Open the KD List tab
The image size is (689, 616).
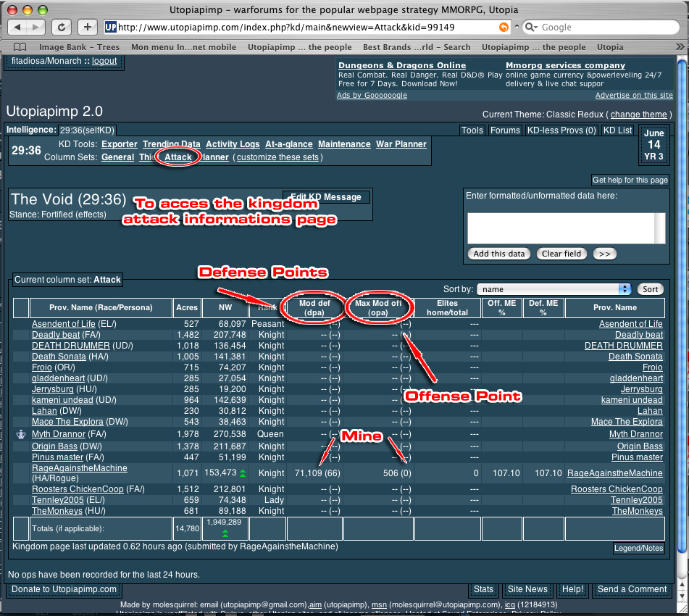pos(617,130)
